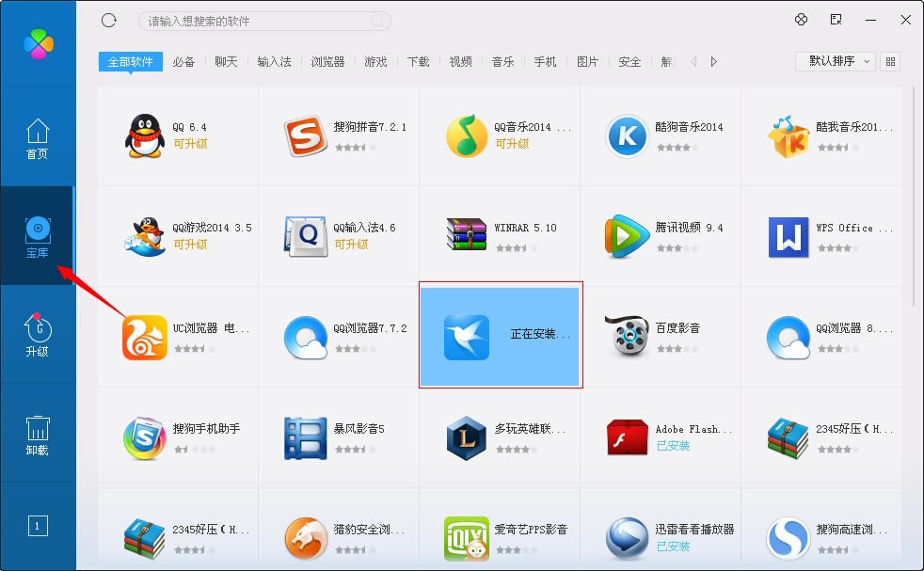Click the 腾讯视频 play triangle icon
Screen dimensions: 924x571
click(x=626, y=236)
